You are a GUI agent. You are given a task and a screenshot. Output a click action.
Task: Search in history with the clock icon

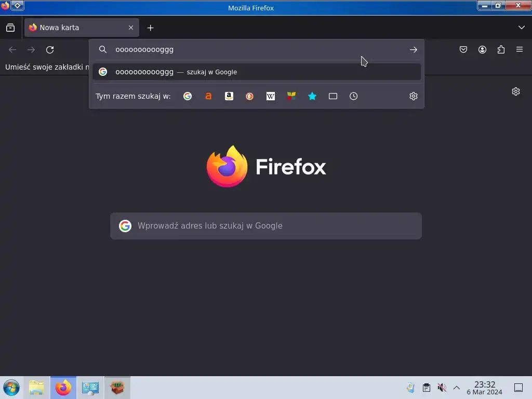coord(353,96)
